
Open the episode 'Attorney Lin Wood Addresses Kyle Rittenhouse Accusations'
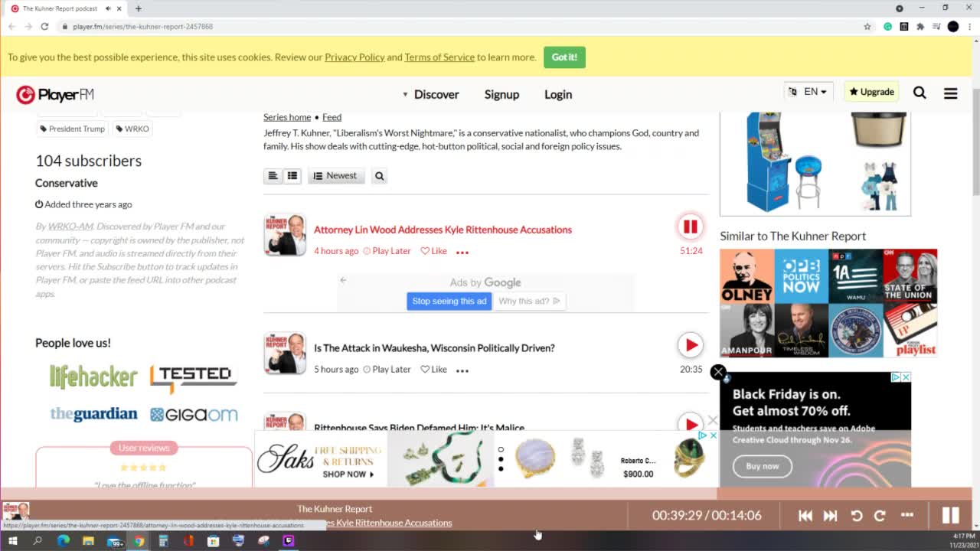443,230
